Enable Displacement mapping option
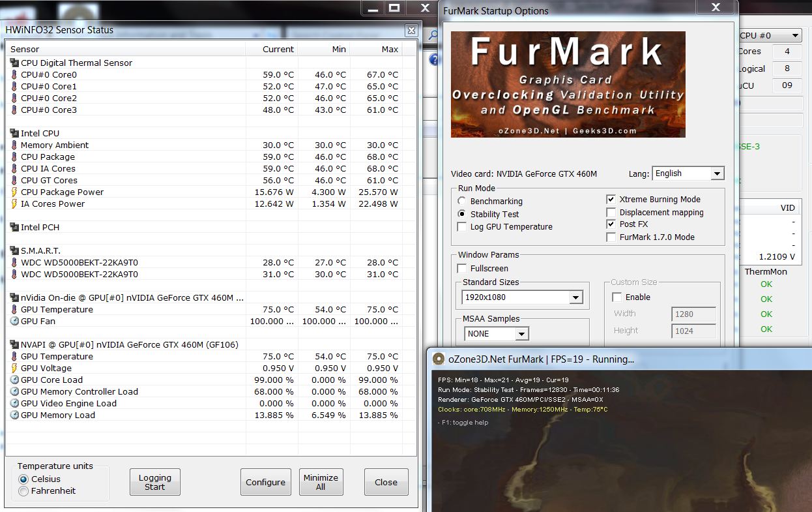This screenshot has width=812, height=512. coord(611,212)
